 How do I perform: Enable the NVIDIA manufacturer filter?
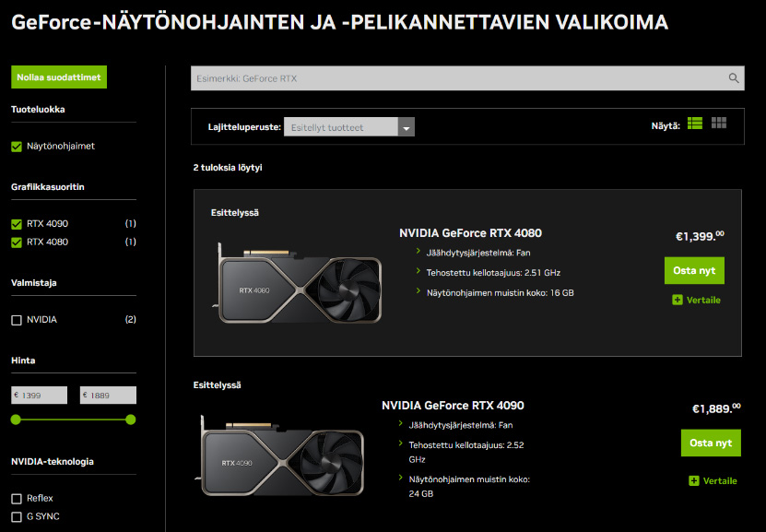[17, 320]
